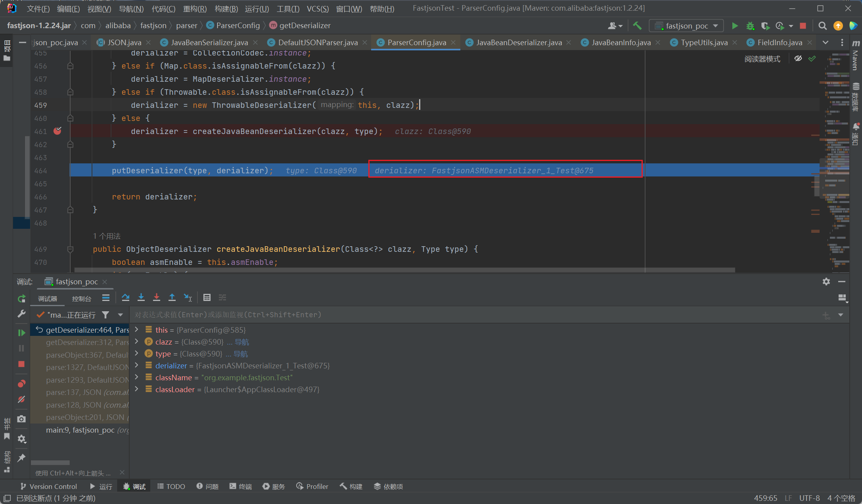The image size is (862, 504).
Task: Click the Step Out debugger icon
Action: click(x=172, y=297)
